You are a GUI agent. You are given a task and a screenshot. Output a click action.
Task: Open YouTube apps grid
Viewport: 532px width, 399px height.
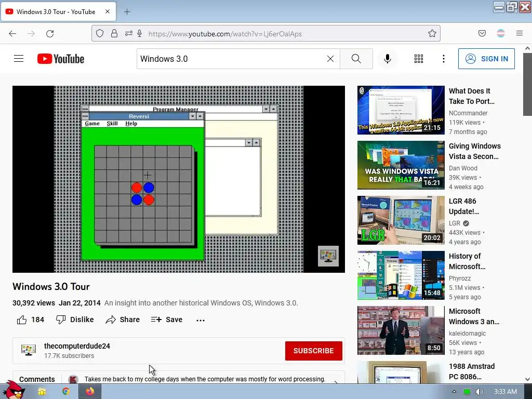(419, 59)
